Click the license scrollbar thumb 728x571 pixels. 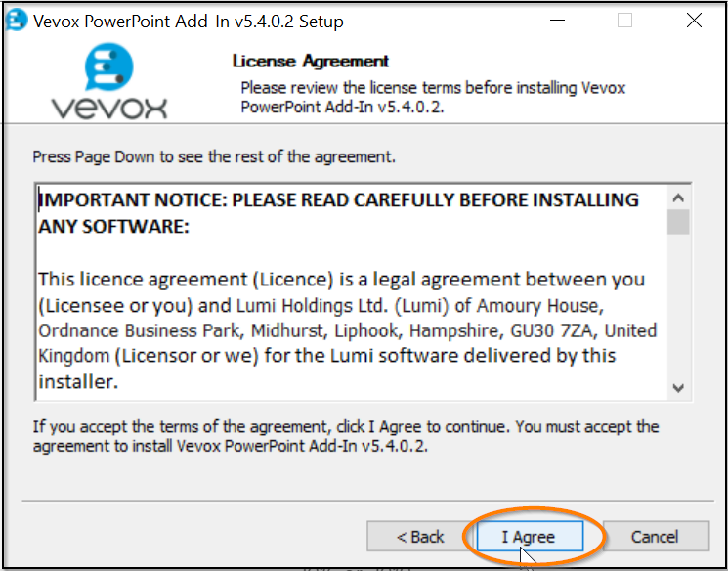point(678,222)
